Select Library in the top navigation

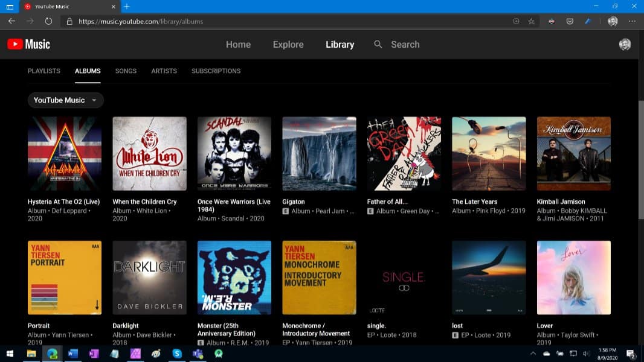click(340, 44)
